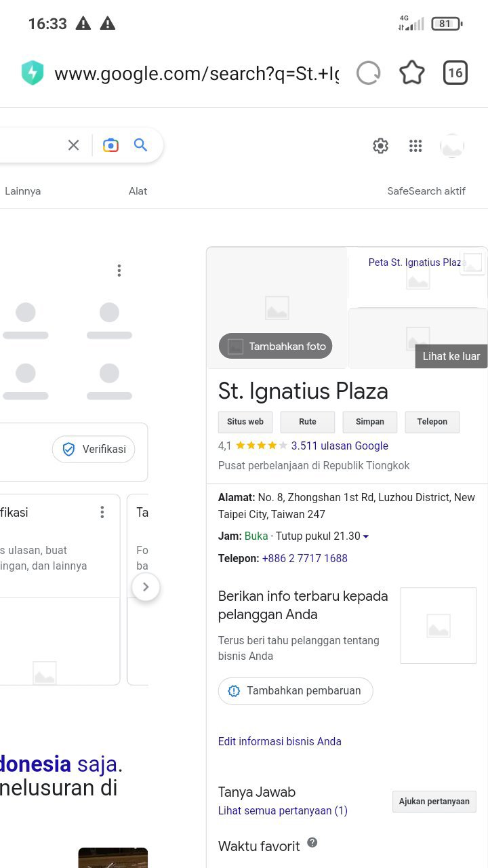Open the tab switcher showing 16

(x=455, y=73)
